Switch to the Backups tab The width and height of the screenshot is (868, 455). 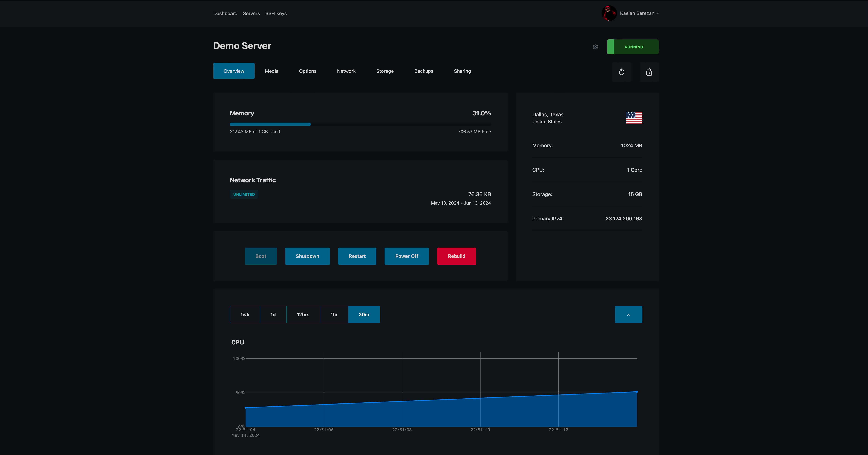[424, 71]
